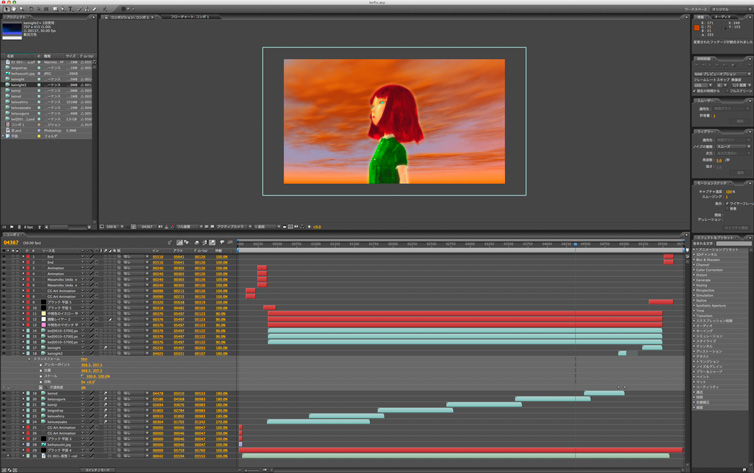Screen dimensions: 754x473
Task: Expand the Color Correction effects category
Action: [x=694, y=270]
